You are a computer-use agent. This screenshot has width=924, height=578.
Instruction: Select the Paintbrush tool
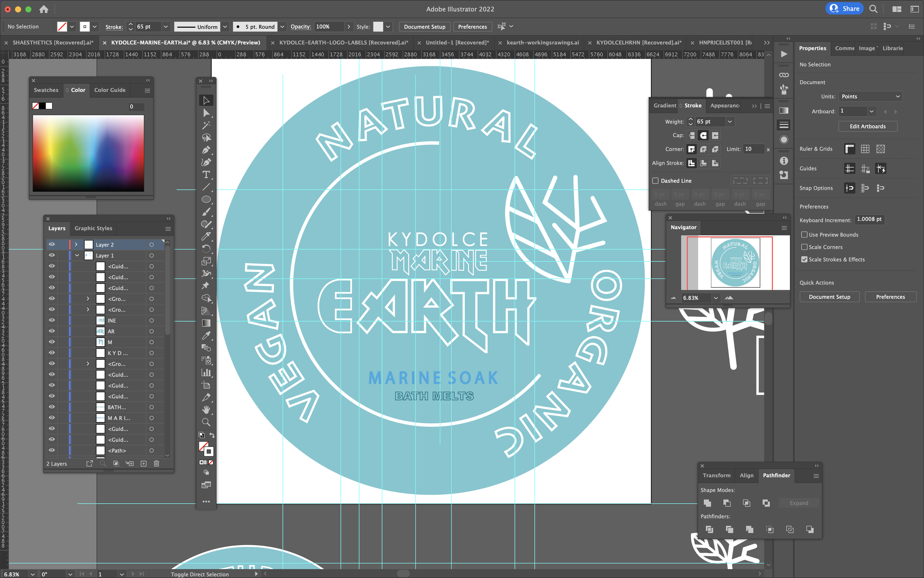tap(206, 212)
